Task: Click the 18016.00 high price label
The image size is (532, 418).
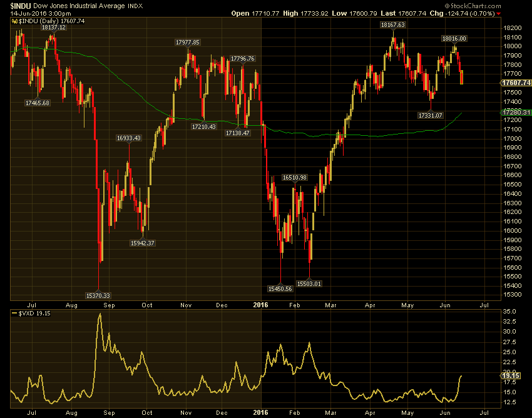Action: coord(454,39)
